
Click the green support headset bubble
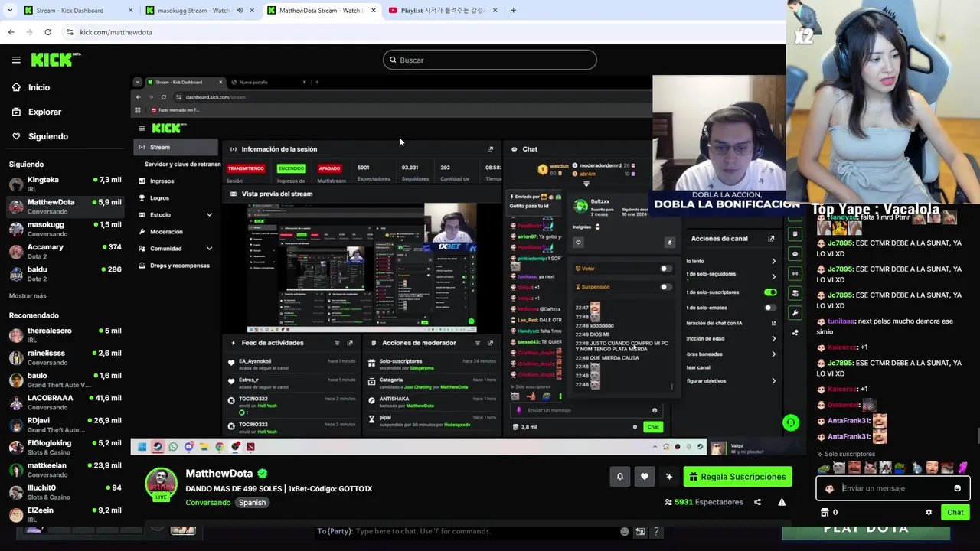[x=791, y=422]
